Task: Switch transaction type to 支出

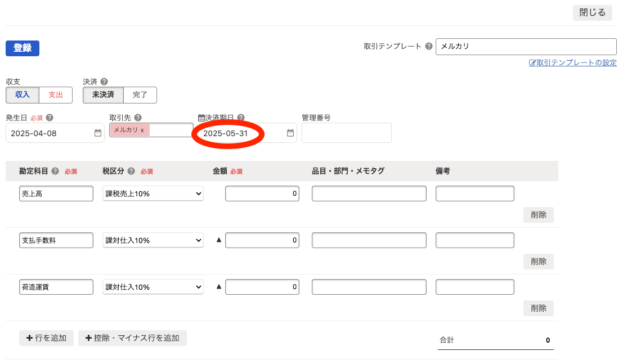Action: click(55, 95)
